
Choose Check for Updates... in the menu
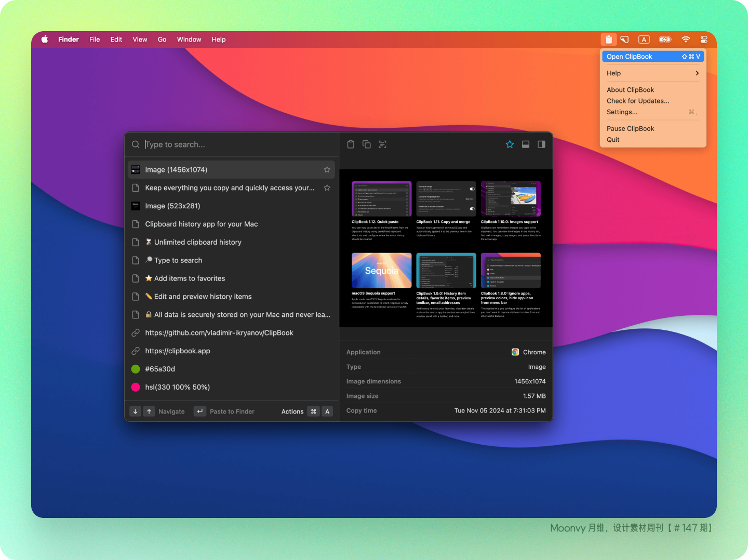pos(653,101)
